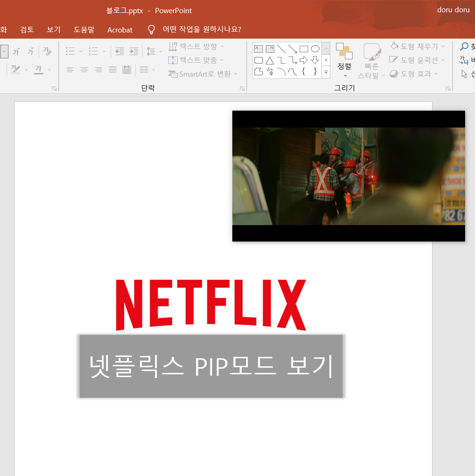Open the Help (도움말) tab
The height and width of the screenshot is (476, 475).
click(x=84, y=30)
